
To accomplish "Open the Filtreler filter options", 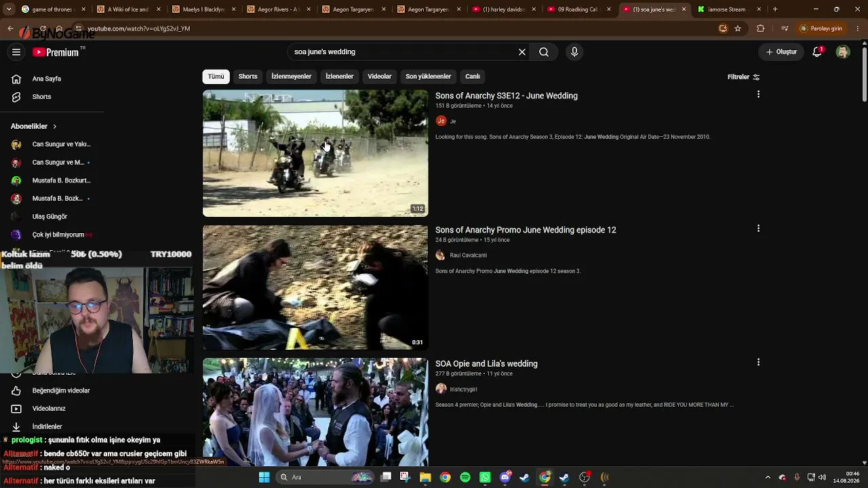I will click(743, 77).
